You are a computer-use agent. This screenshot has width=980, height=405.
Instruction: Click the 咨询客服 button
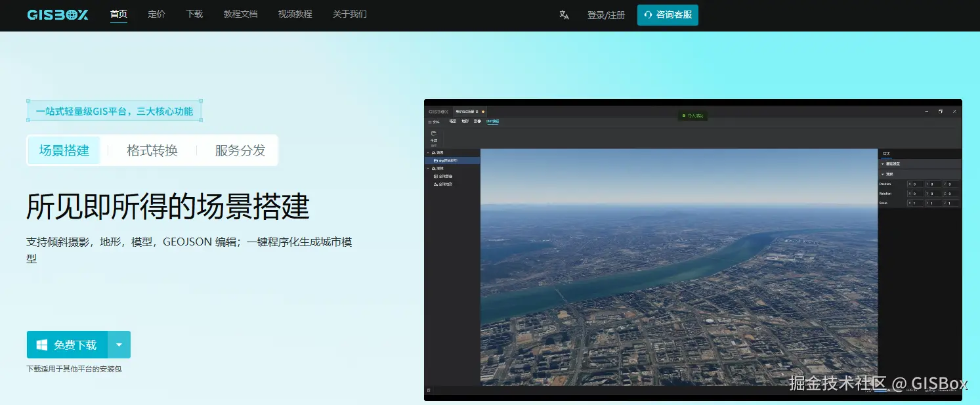(x=668, y=14)
